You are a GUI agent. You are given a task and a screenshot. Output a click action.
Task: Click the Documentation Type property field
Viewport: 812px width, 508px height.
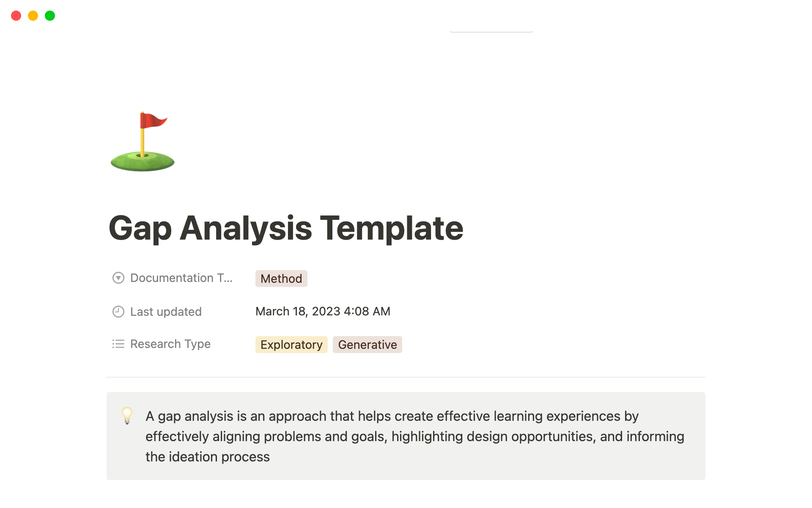point(280,278)
